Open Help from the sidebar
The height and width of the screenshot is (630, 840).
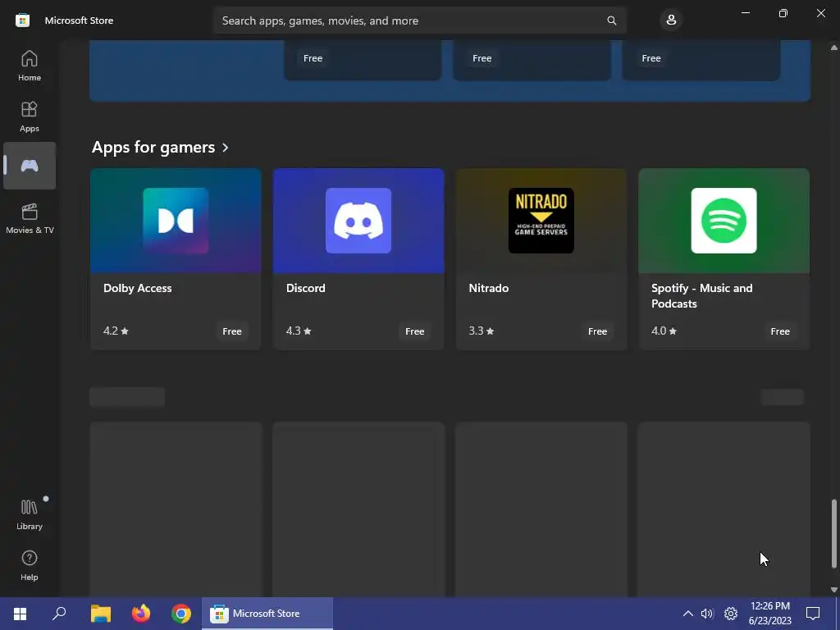click(x=30, y=565)
